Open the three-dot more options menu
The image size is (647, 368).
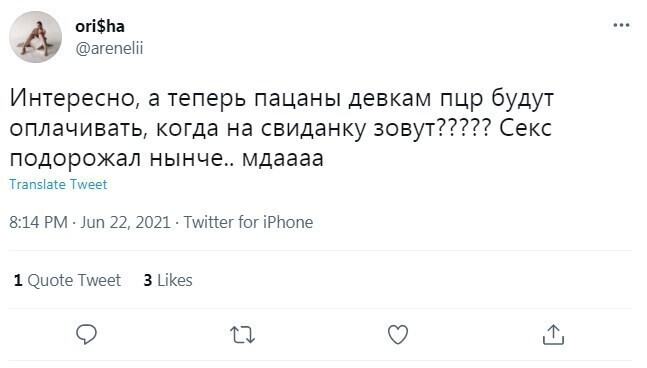coord(621,26)
